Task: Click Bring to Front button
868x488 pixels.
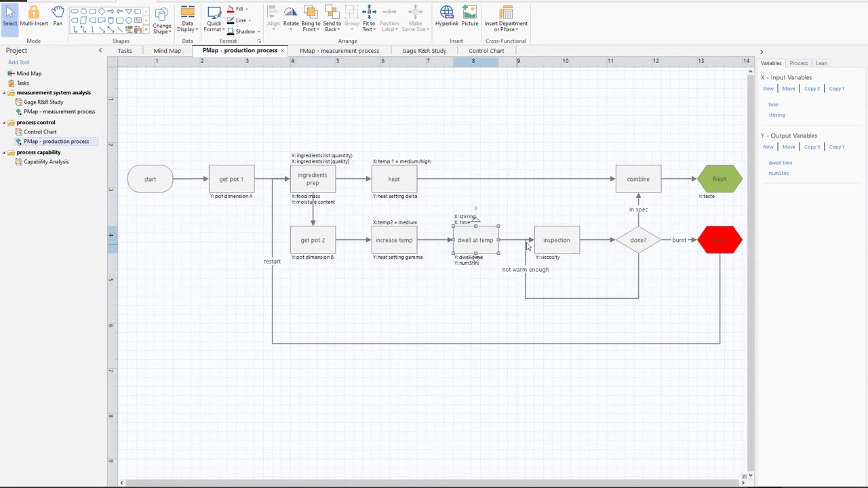Action: (x=311, y=19)
